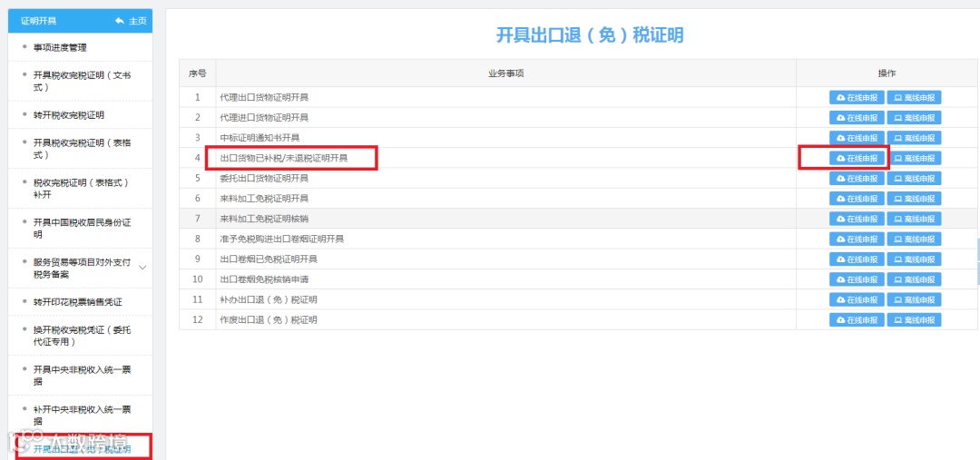Click 离线申报 for 代理进口货物证明开具
This screenshot has width=980, height=460.
(914, 118)
